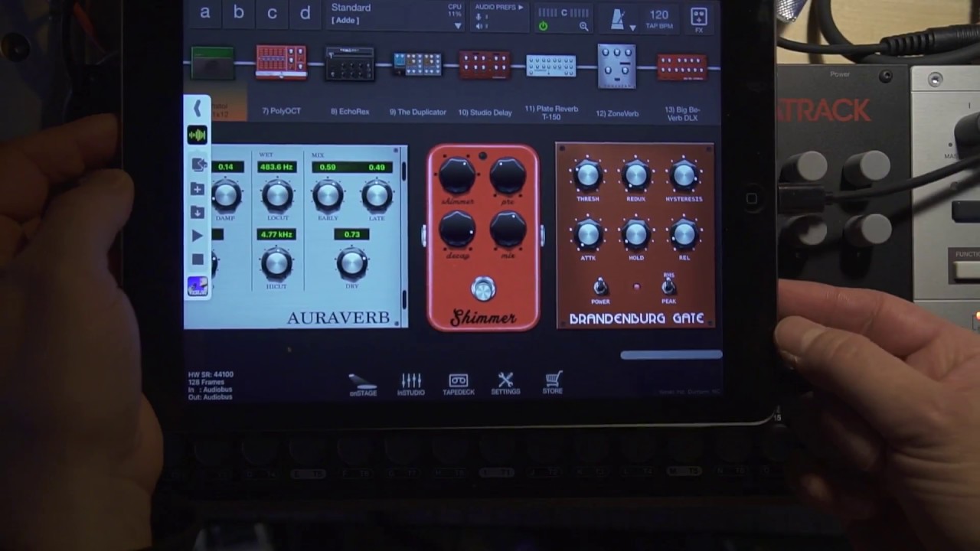Open the blue app icon in sidebar

(198, 287)
